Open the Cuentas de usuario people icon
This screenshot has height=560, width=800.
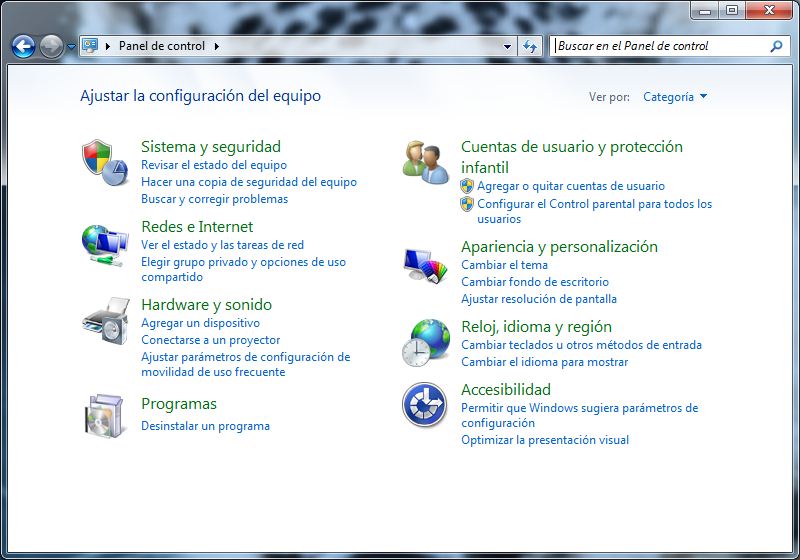pos(425,162)
